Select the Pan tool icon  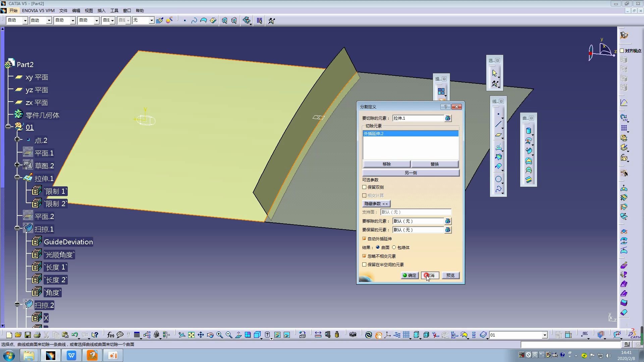point(201,335)
